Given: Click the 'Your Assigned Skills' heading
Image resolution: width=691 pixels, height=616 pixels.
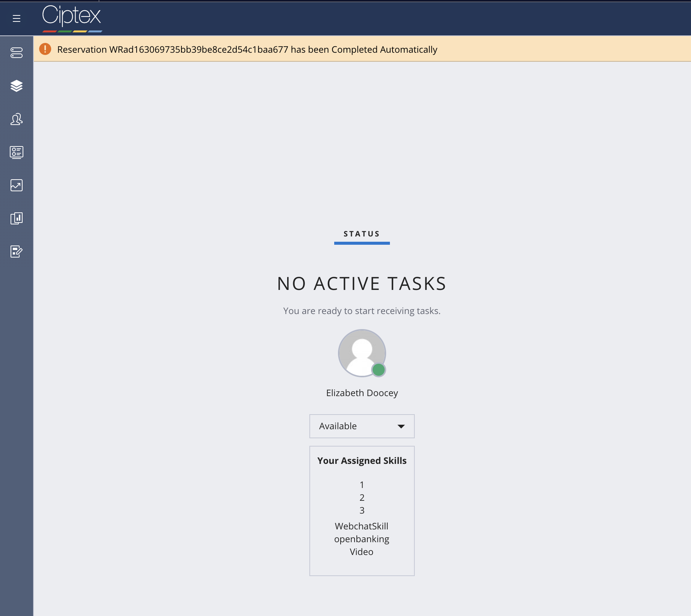Looking at the screenshot, I should (x=362, y=461).
